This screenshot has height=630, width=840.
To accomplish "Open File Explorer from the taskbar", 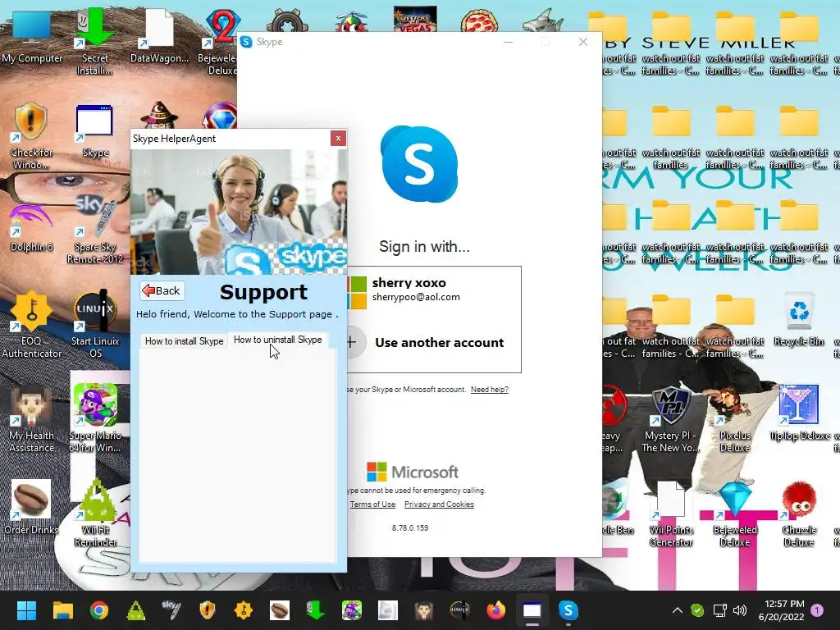I will pos(62,610).
